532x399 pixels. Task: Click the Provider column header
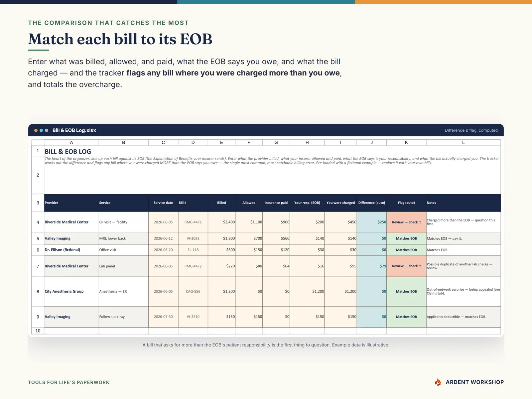pos(71,202)
